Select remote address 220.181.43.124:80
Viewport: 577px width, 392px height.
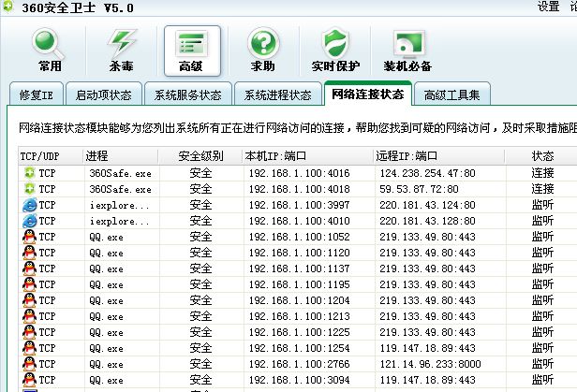click(x=427, y=205)
